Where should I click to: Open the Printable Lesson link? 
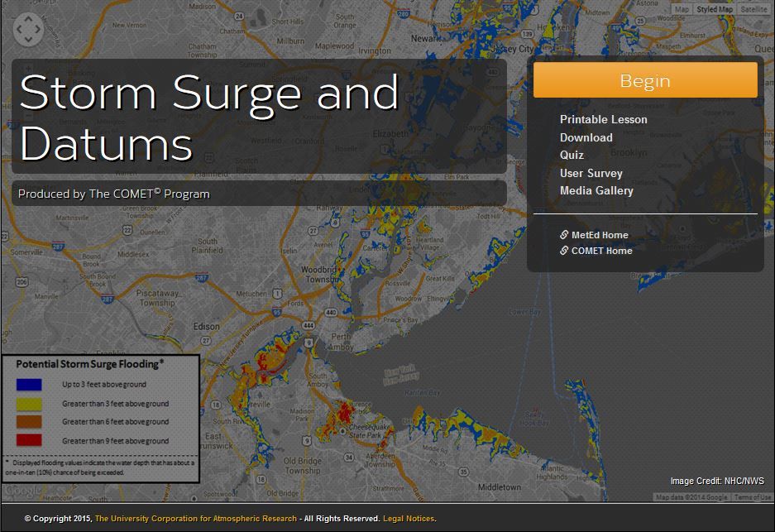coord(603,120)
